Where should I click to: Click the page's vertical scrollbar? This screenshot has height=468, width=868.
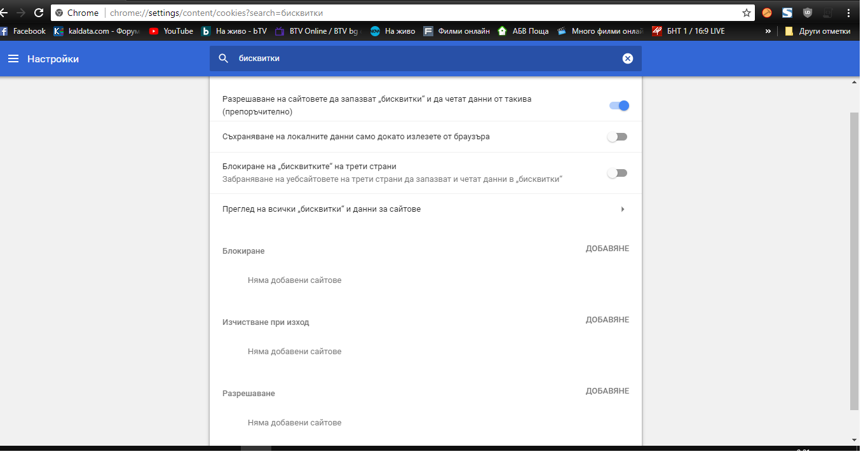pyautogui.click(x=854, y=261)
